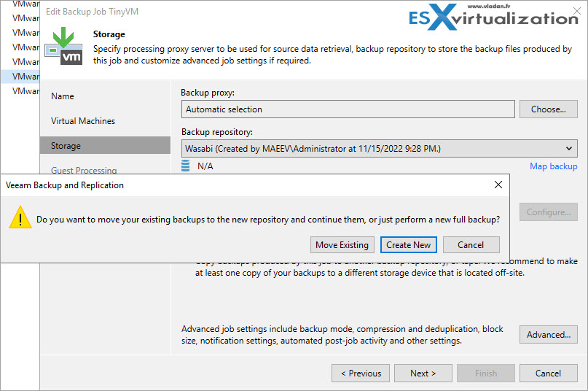Screen dimensions: 588x391
Task: Select the highlighted VMwar row in background list
Action: (x=20, y=77)
